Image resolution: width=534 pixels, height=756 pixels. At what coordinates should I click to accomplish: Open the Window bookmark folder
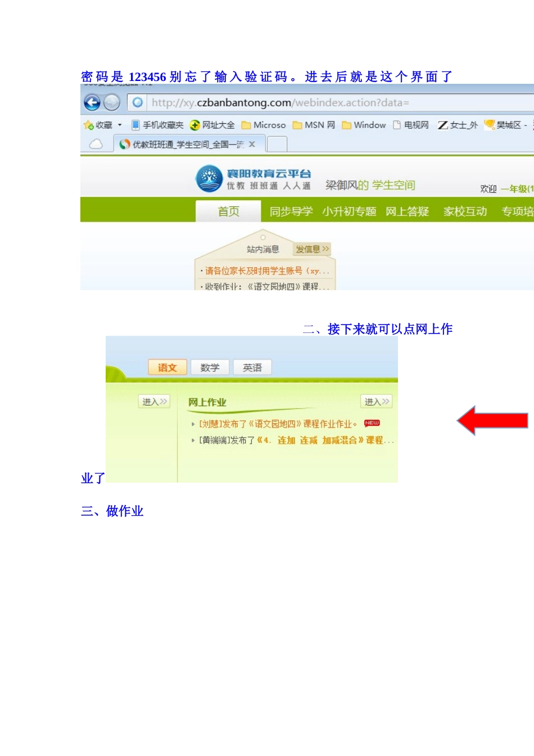[x=364, y=125]
